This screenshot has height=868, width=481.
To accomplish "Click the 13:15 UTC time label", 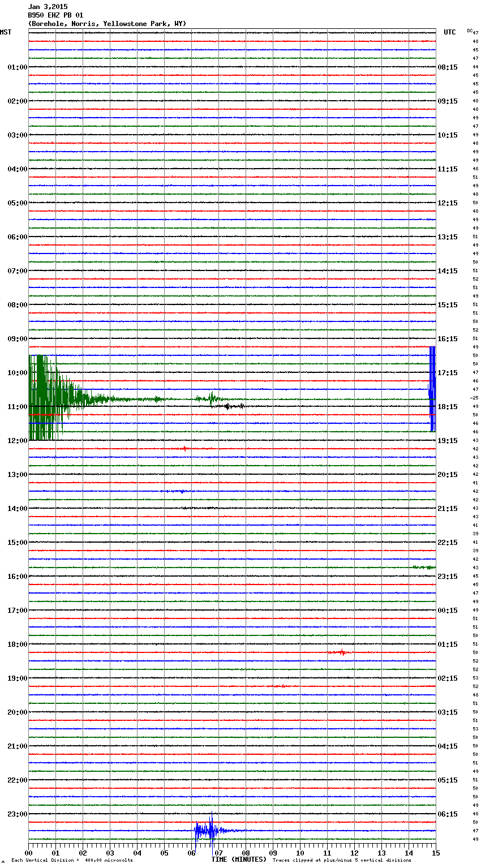I will pyautogui.click(x=448, y=237).
